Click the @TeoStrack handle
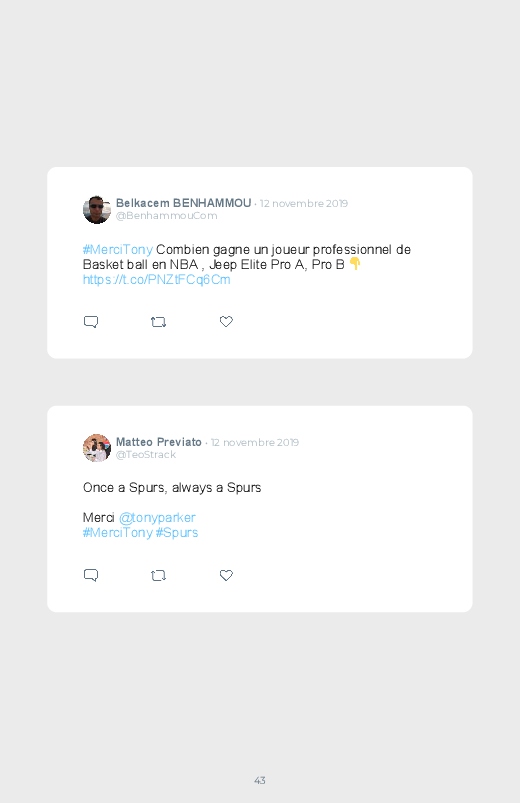The width and height of the screenshot is (520, 803). (146, 455)
